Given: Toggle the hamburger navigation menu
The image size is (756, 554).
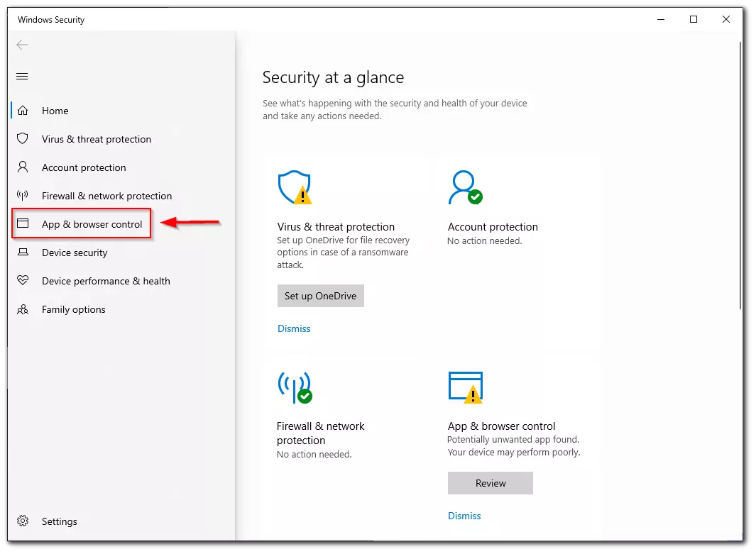Looking at the screenshot, I should (22, 76).
